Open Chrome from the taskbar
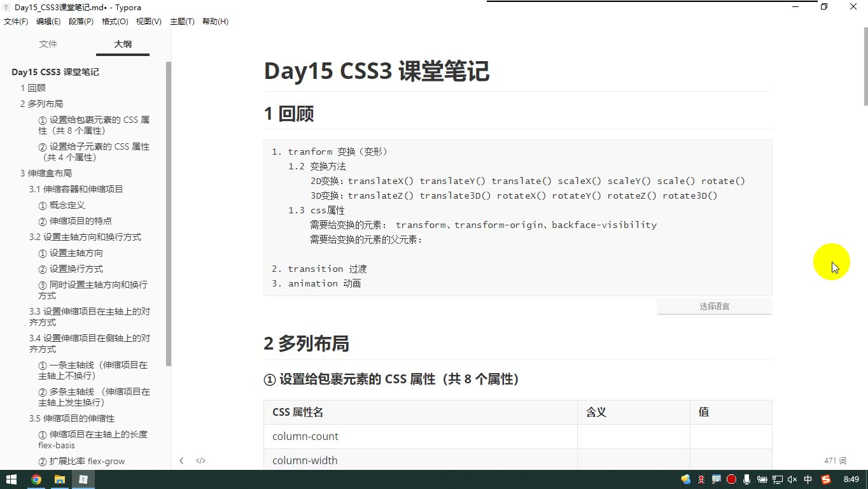This screenshot has width=868, height=489. 36,479
